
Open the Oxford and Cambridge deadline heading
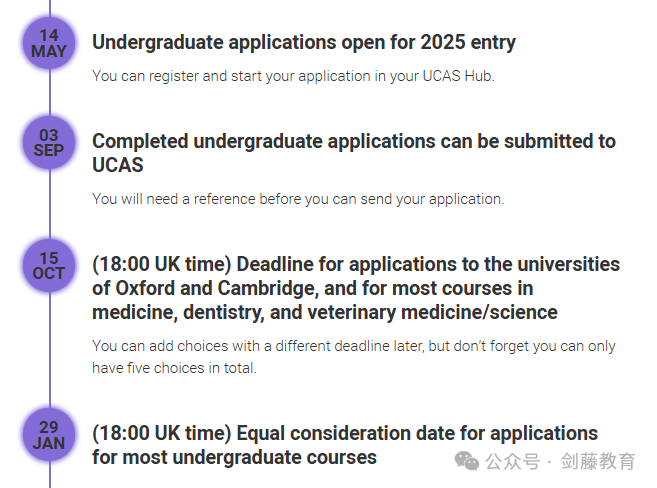click(x=356, y=288)
